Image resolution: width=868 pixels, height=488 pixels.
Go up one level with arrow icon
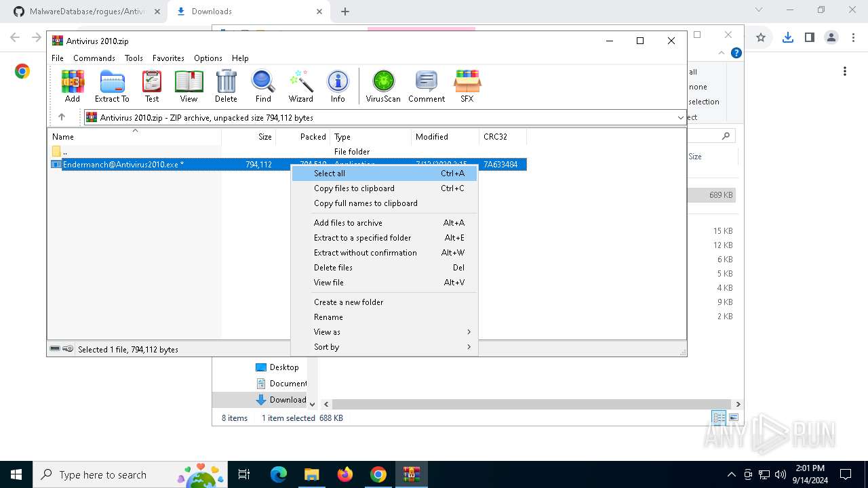(62, 117)
